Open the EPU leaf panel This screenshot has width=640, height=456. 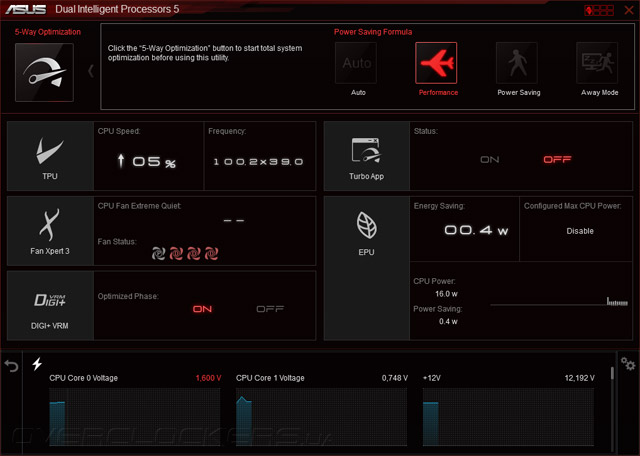point(367,268)
